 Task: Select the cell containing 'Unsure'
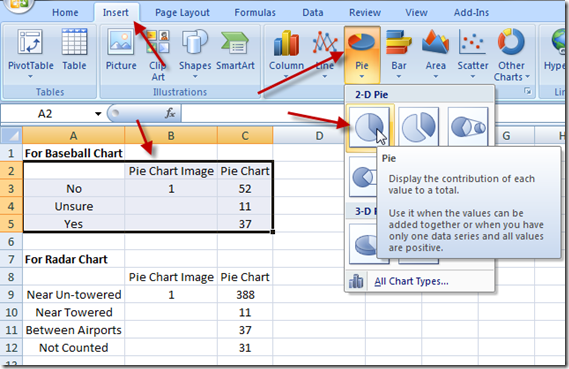tap(74, 206)
